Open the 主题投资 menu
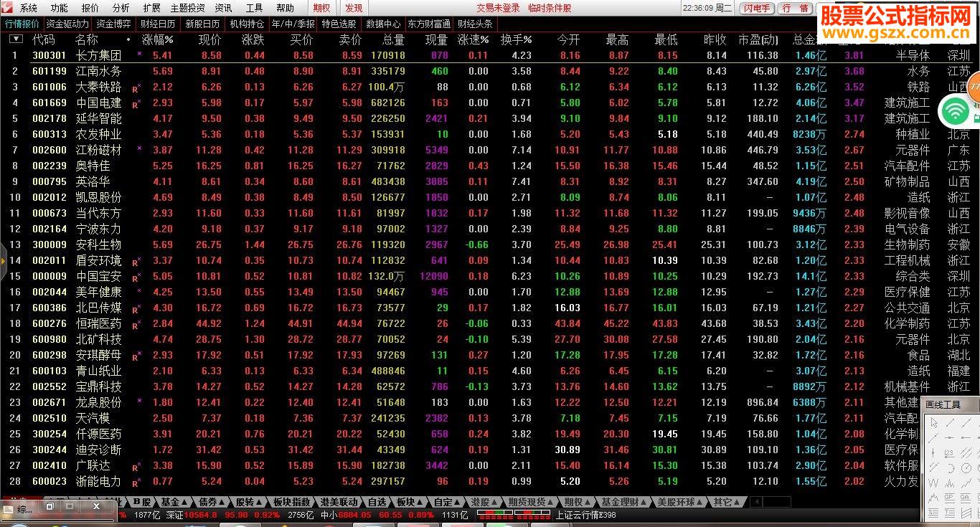The width and height of the screenshot is (980, 527). pyautogui.click(x=187, y=8)
